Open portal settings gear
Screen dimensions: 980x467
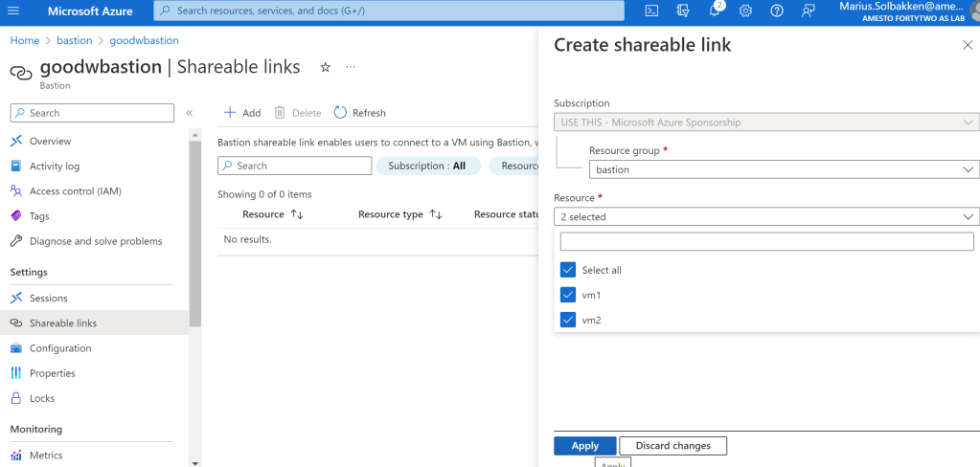pos(745,11)
